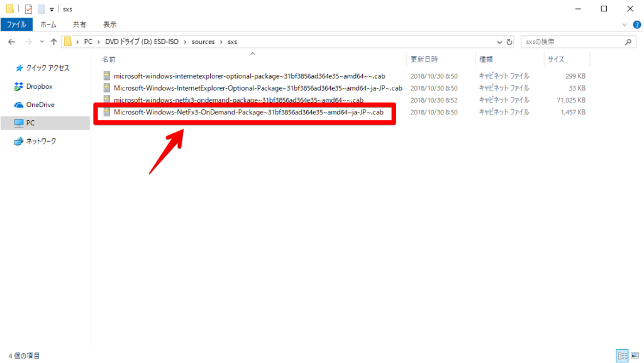Minimize the sxs Explorer window
Screen dimensions: 644x363
click(x=579, y=9)
